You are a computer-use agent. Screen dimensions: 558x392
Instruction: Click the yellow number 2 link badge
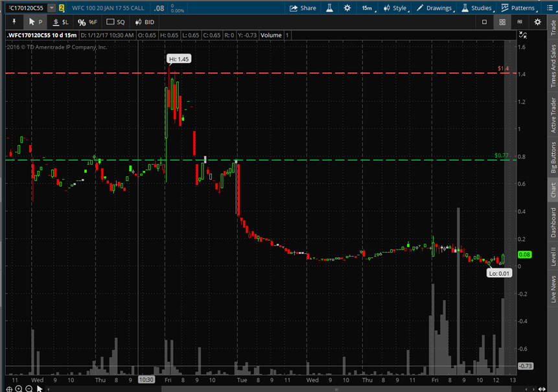point(62,8)
